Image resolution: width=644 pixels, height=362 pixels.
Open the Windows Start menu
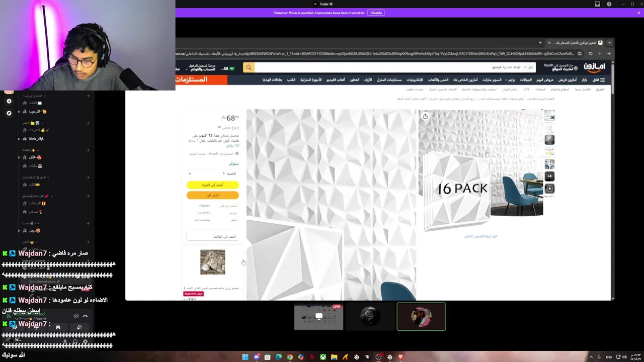245,357
